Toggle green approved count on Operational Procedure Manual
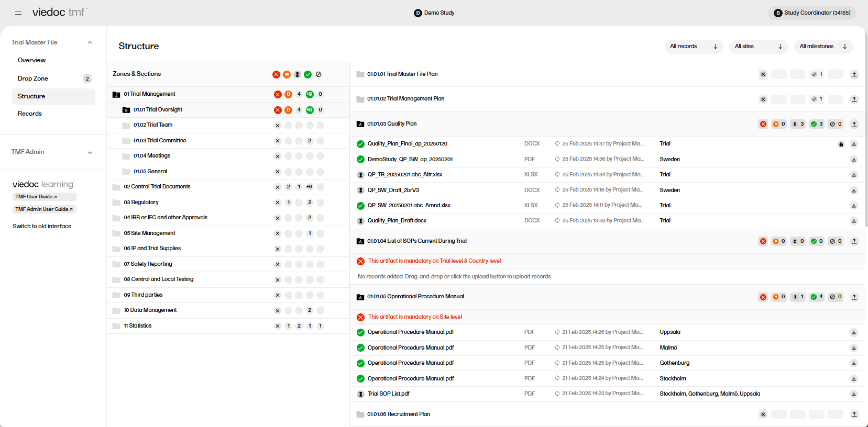Viewport: 868px width, 427px height. point(816,297)
